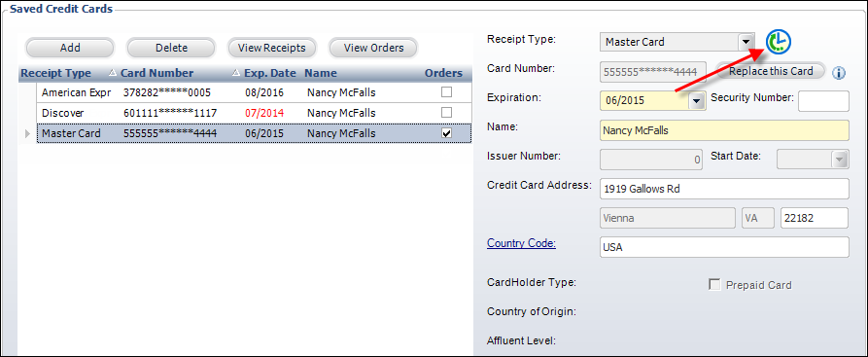Click the Country Code field containing USA
Viewport: 868px width, 357px height.
(724, 247)
